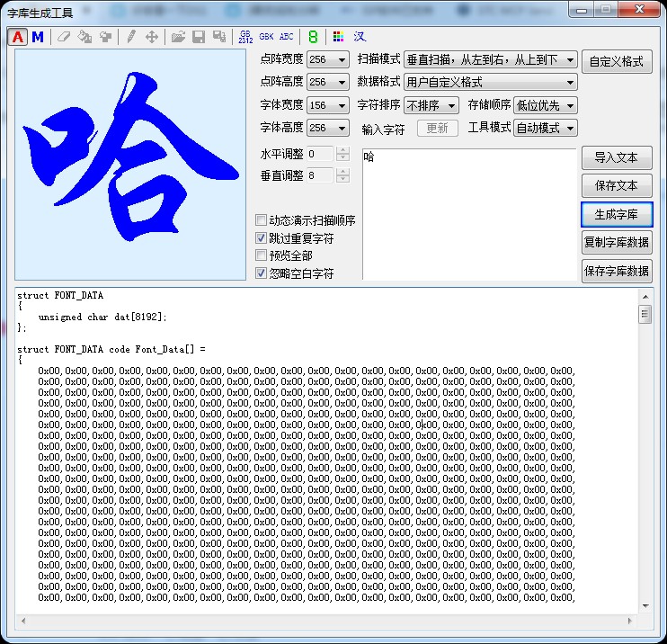Click the invert/clear bucket icon
Image resolution: width=667 pixels, height=644 pixels.
pyautogui.click(x=105, y=37)
